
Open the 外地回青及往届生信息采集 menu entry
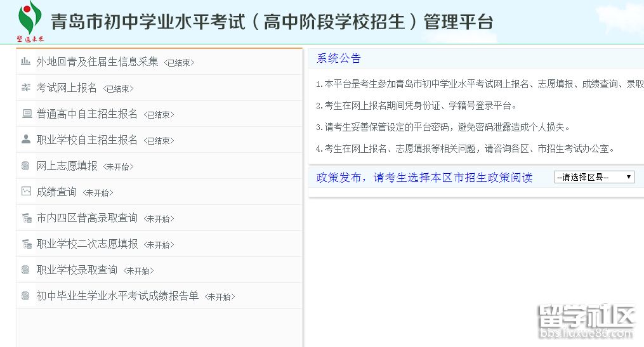pyautogui.click(x=97, y=62)
